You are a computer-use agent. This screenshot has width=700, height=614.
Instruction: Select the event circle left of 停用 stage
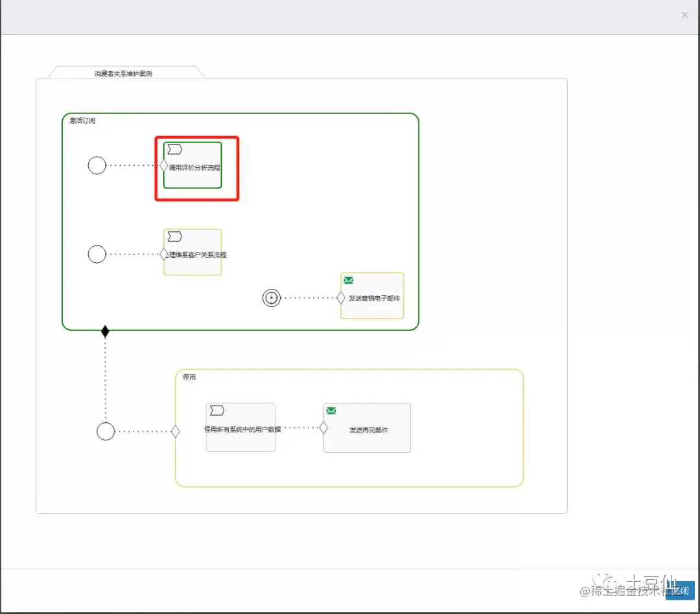click(x=106, y=431)
